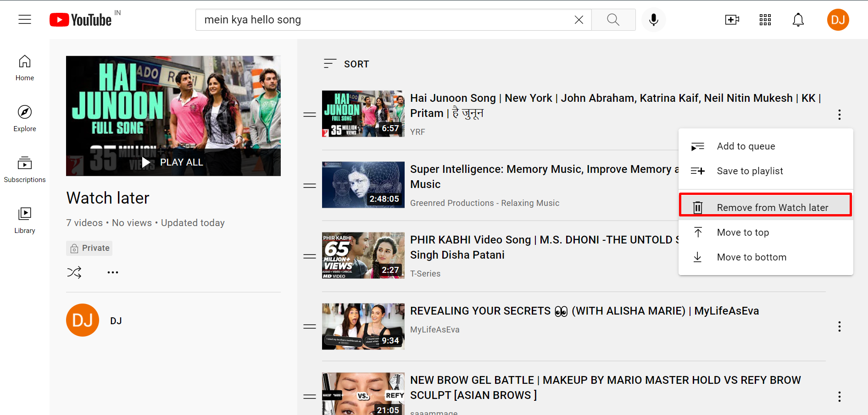Screen dimensions: 868x415
Task: Click the search magnifier button
Action: (613, 20)
